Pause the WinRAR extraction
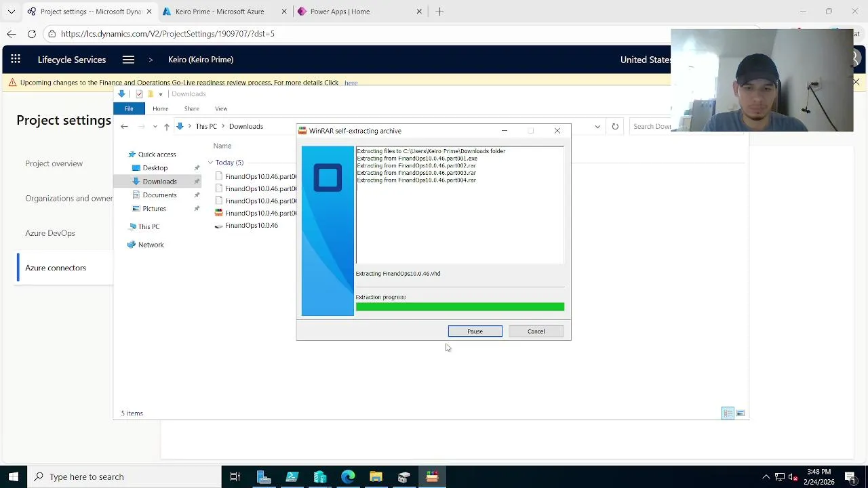The width and height of the screenshot is (868, 488). 475,331
